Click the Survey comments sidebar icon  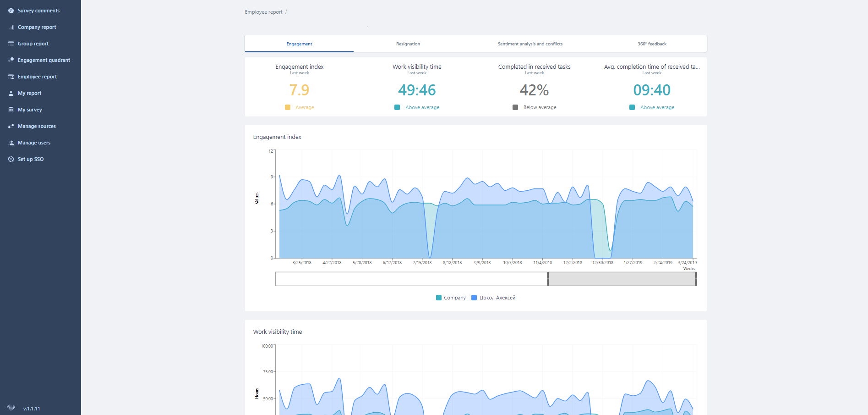(x=11, y=11)
